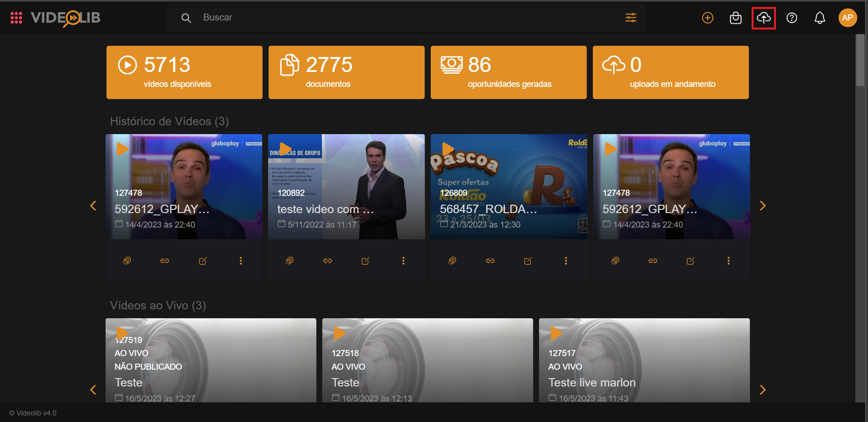Click the search magnifier icon
This screenshot has height=422, width=868.
click(x=186, y=18)
